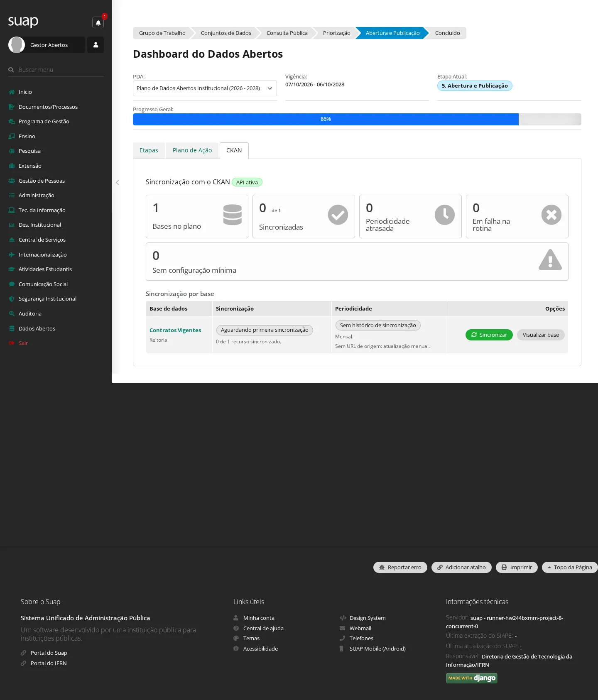
Task: Switch to the Etapas tab
Action: (149, 150)
